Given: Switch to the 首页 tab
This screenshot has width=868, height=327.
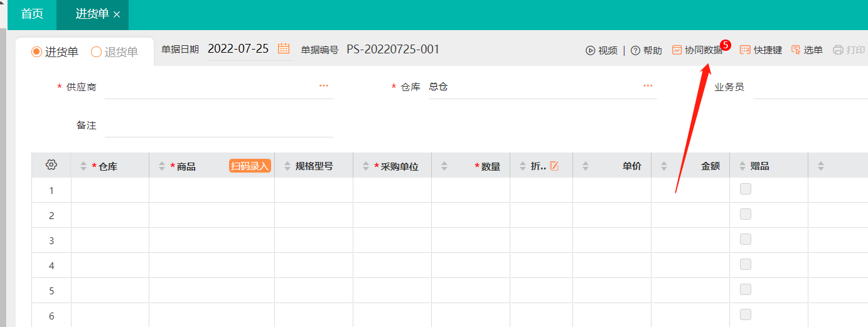Looking at the screenshot, I should tap(32, 14).
